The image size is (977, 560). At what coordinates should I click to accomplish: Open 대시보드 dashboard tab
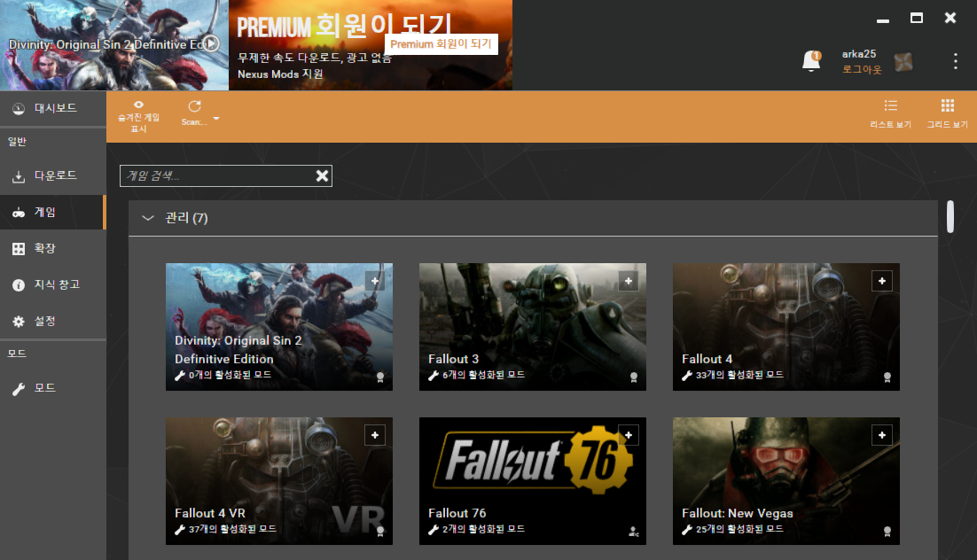click(53, 108)
